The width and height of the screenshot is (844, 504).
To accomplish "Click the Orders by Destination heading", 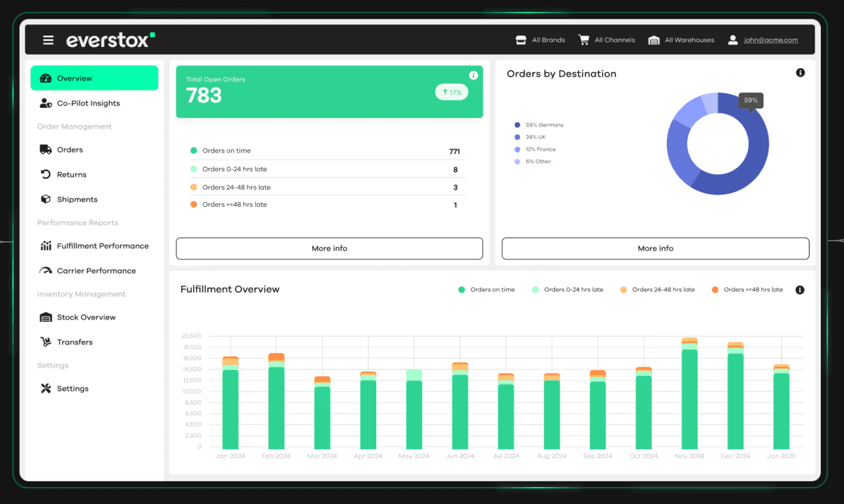I will pyautogui.click(x=562, y=74).
